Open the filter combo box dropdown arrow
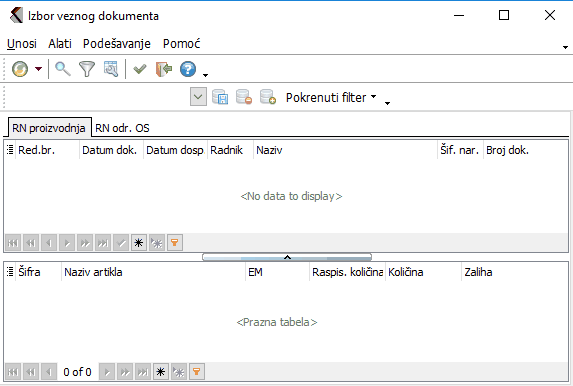 pos(198,97)
